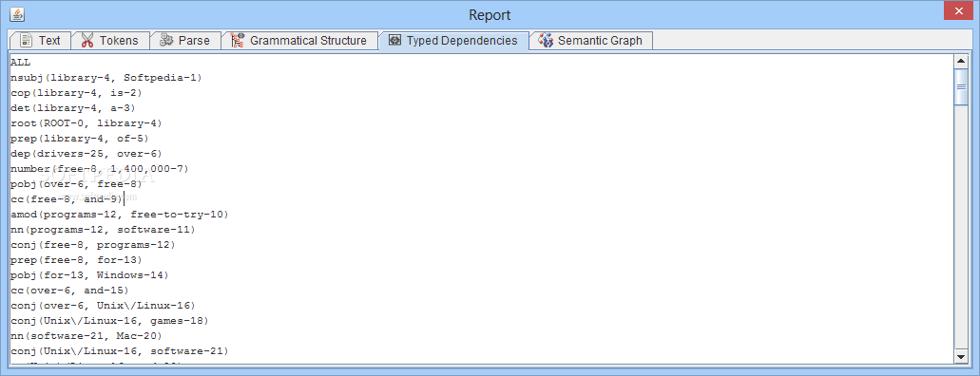Click the scrollbar up arrow
The image size is (980, 376).
coord(961,61)
